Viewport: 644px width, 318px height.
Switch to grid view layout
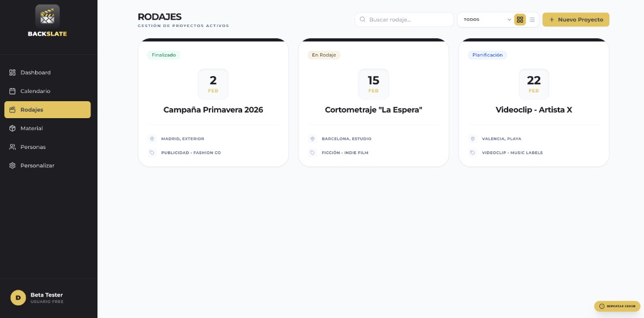[520, 19]
